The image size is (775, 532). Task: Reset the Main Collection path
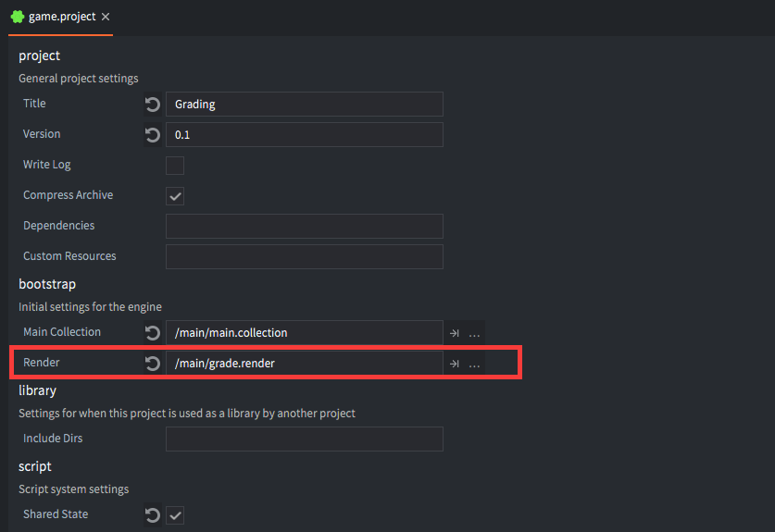[x=153, y=333]
